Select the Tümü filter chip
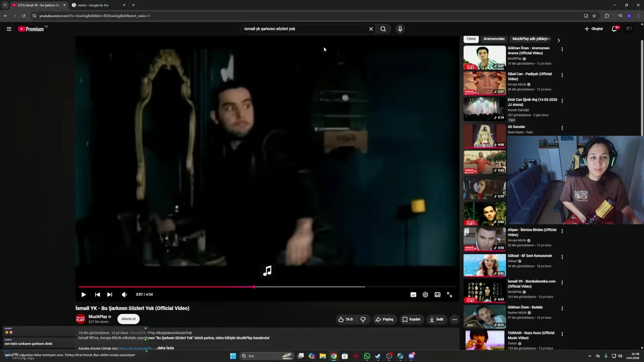This screenshot has height=362, width=644. coord(471,39)
